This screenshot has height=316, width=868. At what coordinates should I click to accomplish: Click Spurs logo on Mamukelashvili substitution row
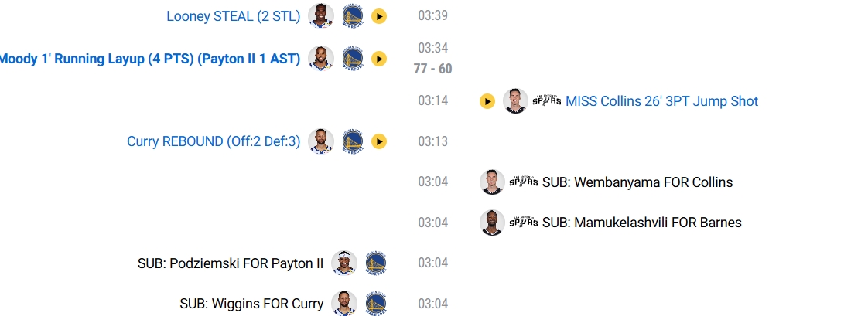click(524, 223)
